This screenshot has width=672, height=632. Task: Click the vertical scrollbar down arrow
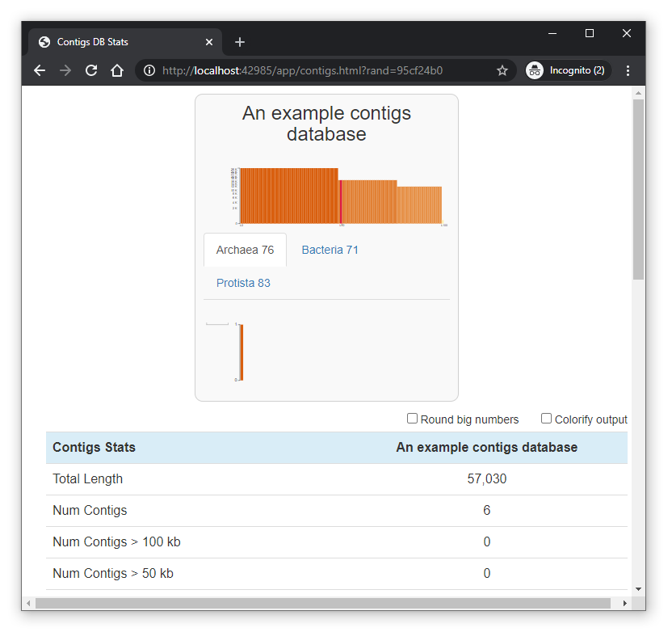tap(638, 589)
